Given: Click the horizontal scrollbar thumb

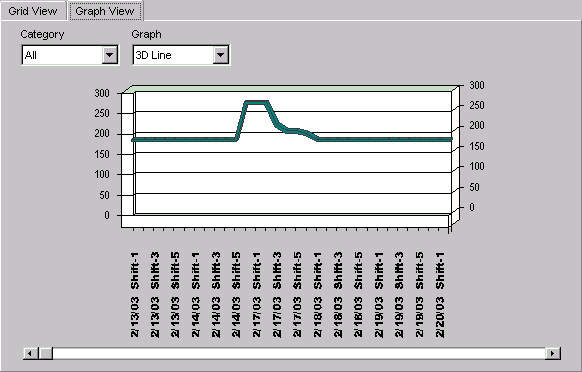Looking at the screenshot, I should point(45,353).
